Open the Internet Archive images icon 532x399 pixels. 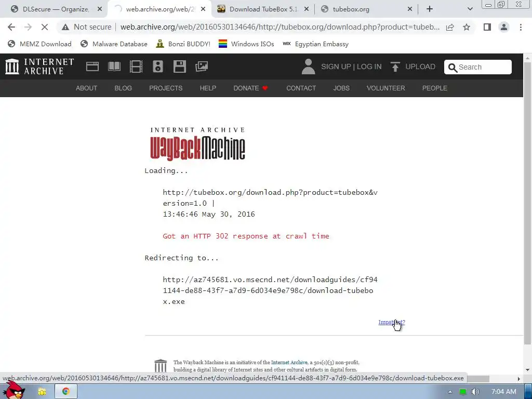tap(202, 66)
